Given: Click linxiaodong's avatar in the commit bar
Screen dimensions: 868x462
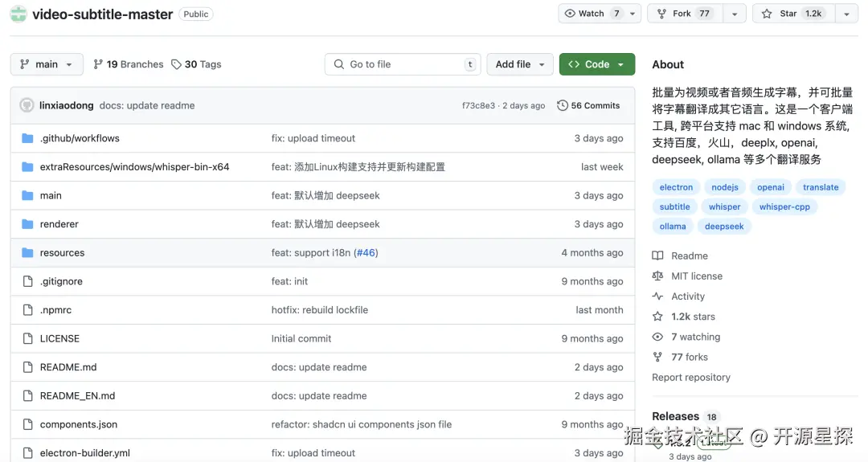Looking at the screenshot, I should [x=27, y=105].
